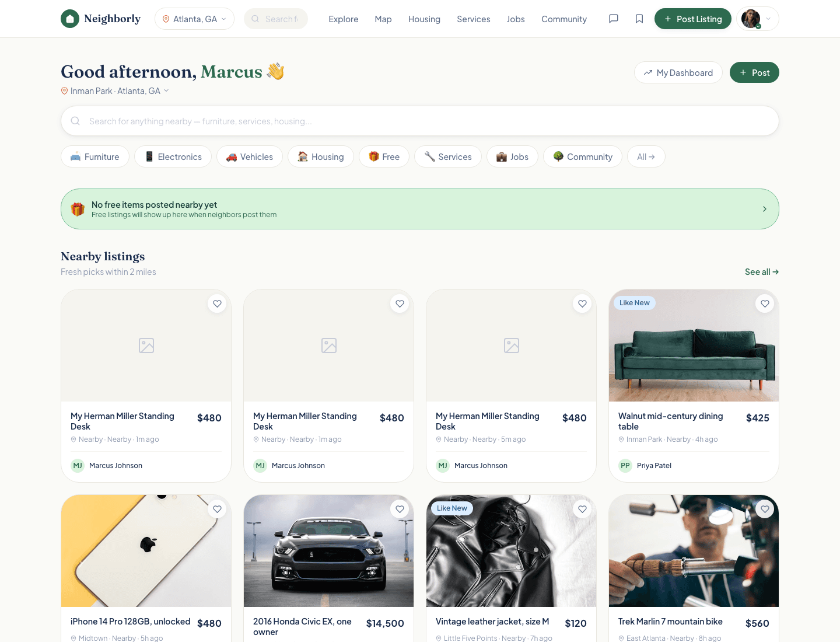This screenshot has width=840, height=642.
Task: Click the Post Listing button
Action: pos(693,19)
